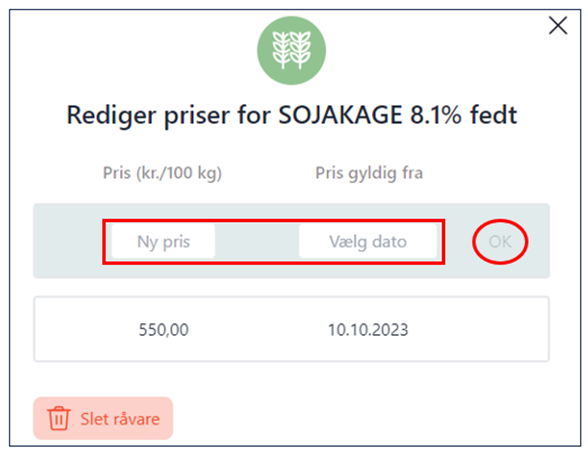
Task: Select the 550,00 price value
Action: tap(164, 330)
